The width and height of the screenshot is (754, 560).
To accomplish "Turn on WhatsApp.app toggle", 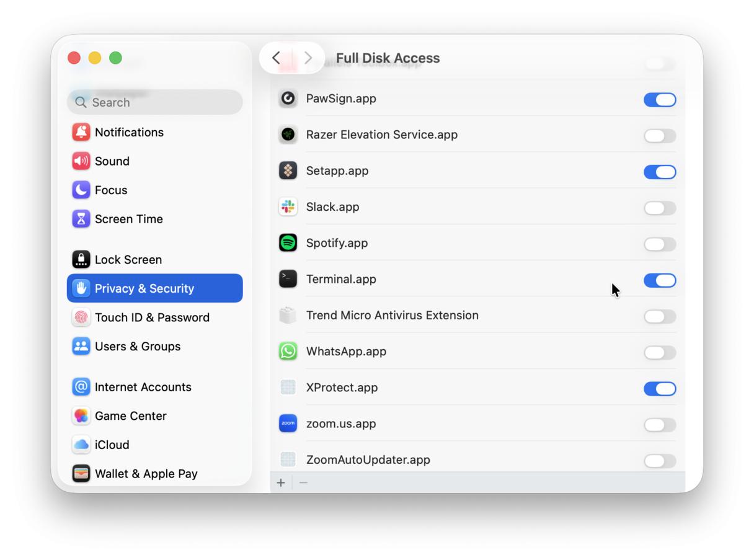I will (660, 352).
